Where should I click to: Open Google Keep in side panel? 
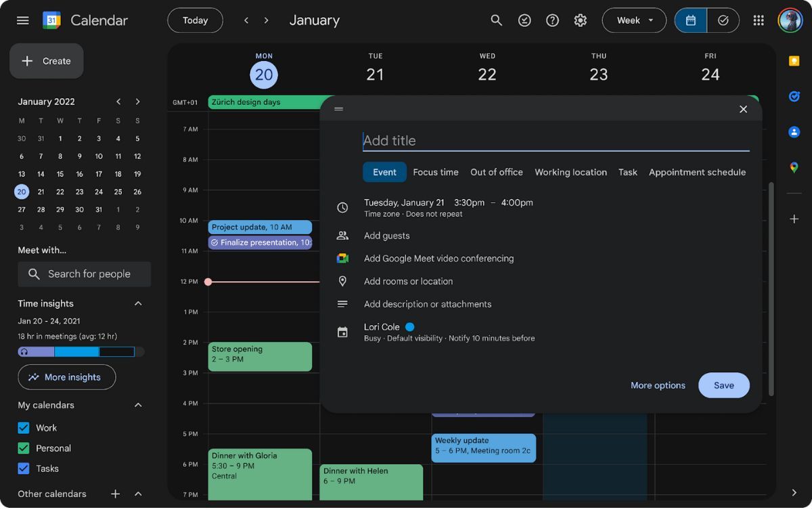tap(794, 61)
